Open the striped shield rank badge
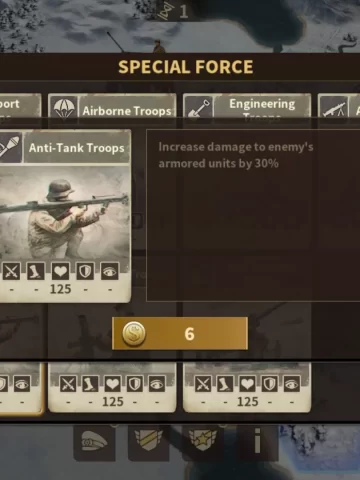Image resolution: width=360 pixels, height=480 pixels. (149, 440)
